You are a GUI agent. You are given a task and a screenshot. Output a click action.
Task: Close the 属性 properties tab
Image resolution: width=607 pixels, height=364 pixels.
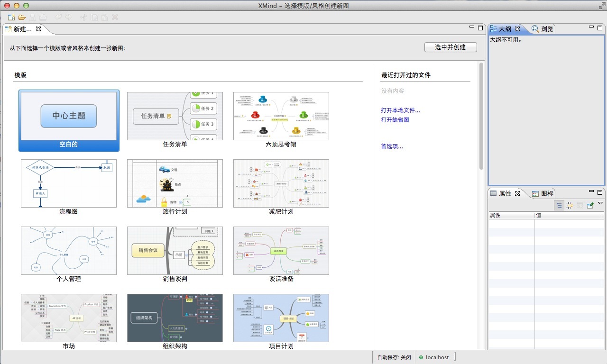(x=517, y=193)
